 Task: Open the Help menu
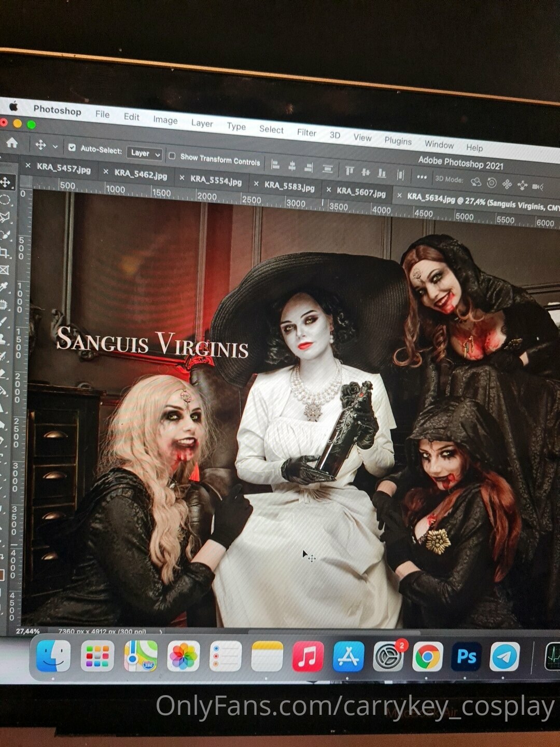[474, 147]
